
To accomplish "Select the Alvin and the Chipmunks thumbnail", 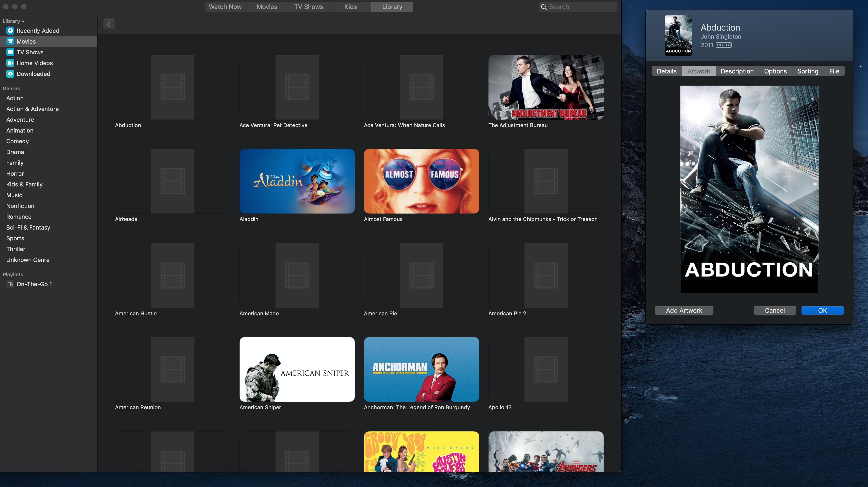I will [546, 181].
